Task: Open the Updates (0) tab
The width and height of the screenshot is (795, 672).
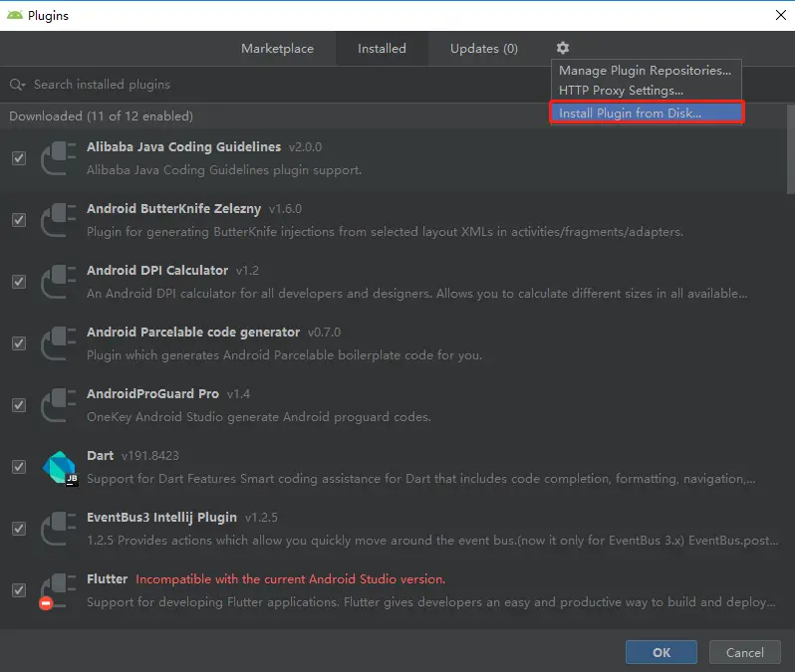Action: click(484, 49)
